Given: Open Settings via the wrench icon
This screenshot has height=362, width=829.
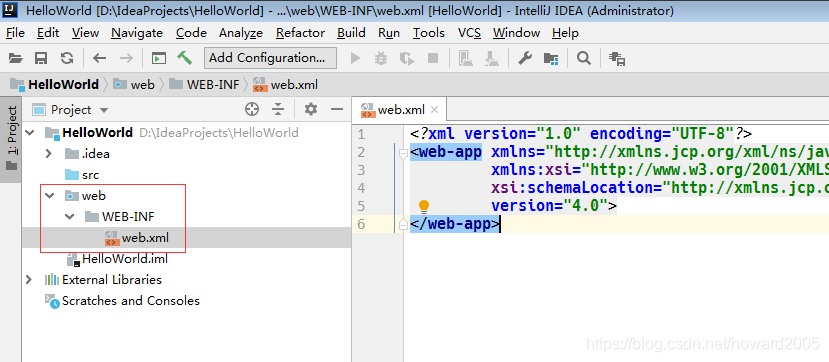Looking at the screenshot, I should pos(524,59).
